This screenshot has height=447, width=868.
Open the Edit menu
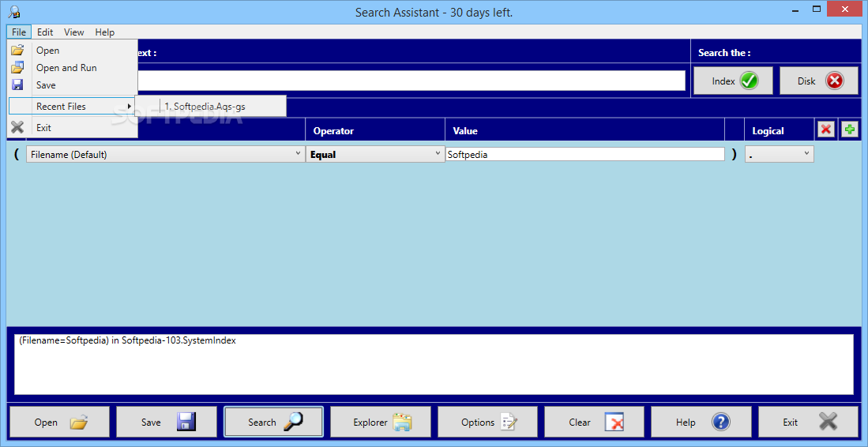pos(45,32)
